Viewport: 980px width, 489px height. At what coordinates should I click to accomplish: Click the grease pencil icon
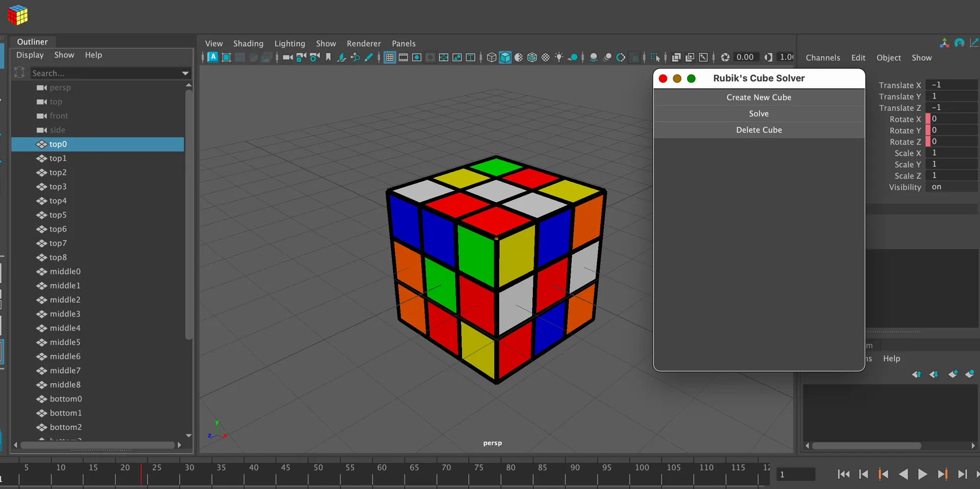pyautogui.click(x=369, y=58)
